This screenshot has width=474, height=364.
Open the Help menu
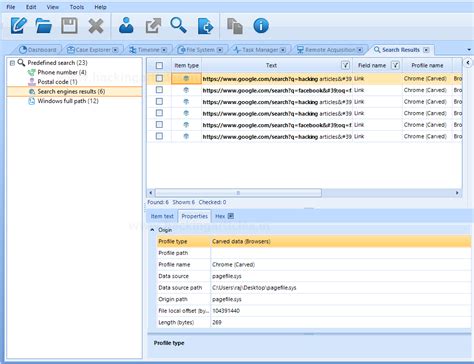pyautogui.click(x=100, y=7)
